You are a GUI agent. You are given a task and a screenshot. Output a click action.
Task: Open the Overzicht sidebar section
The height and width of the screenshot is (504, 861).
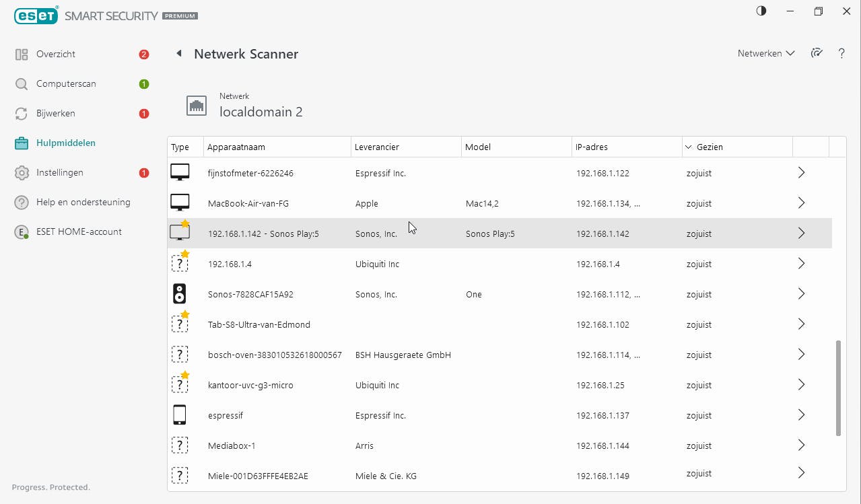point(56,54)
